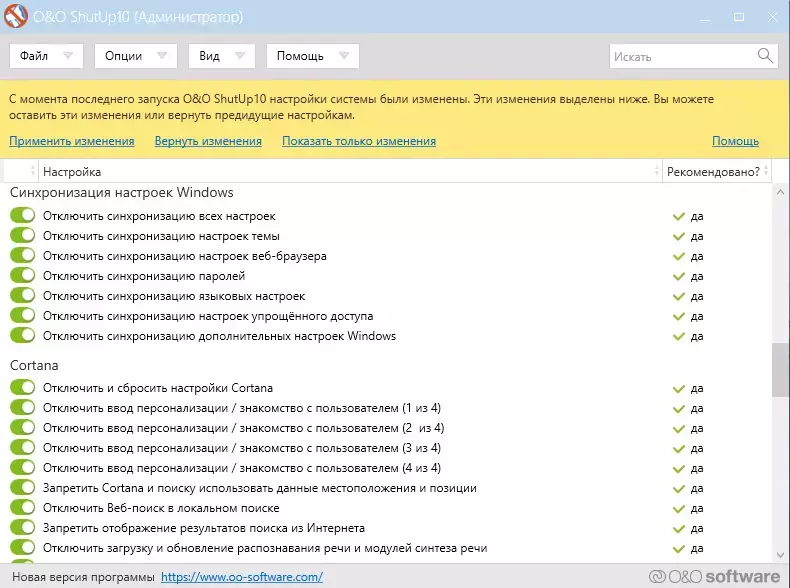
Task: Toggle disable speech recognition download and update
Action: point(23,547)
